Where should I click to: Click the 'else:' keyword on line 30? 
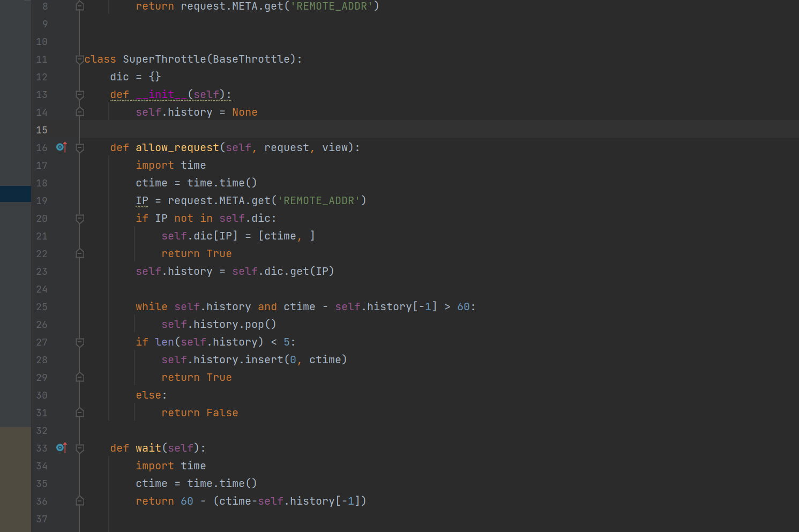click(x=152, y=395)
